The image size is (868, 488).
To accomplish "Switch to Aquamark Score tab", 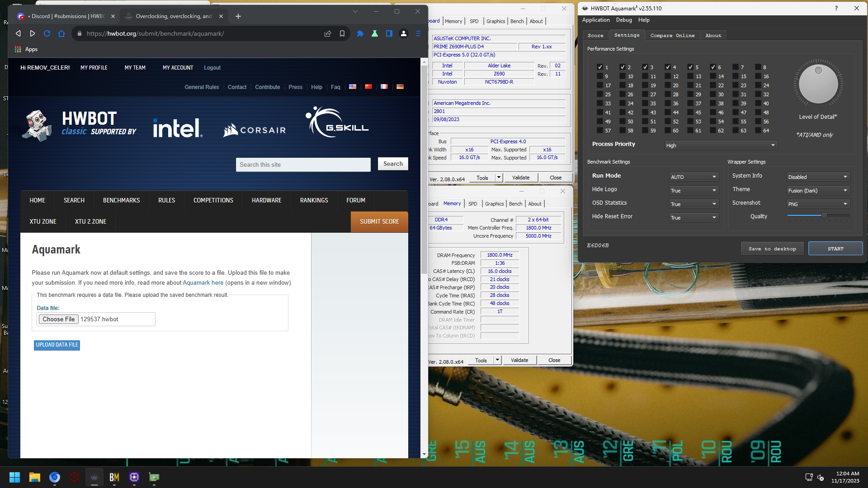I will pos(595,35).
